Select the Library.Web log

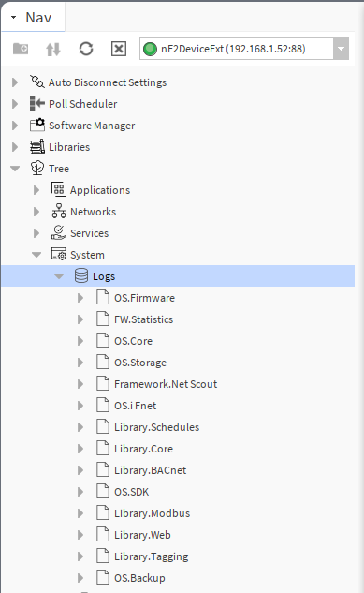click(142, 535)
